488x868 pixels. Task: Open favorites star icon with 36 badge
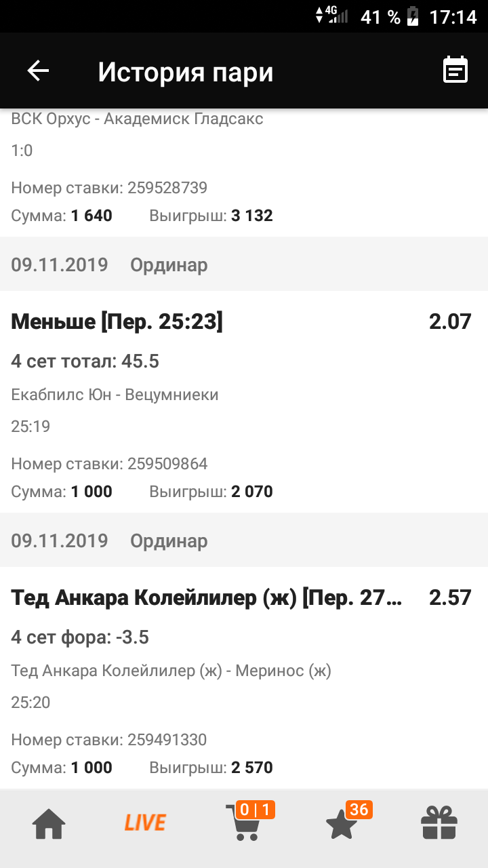coord(343,823)
